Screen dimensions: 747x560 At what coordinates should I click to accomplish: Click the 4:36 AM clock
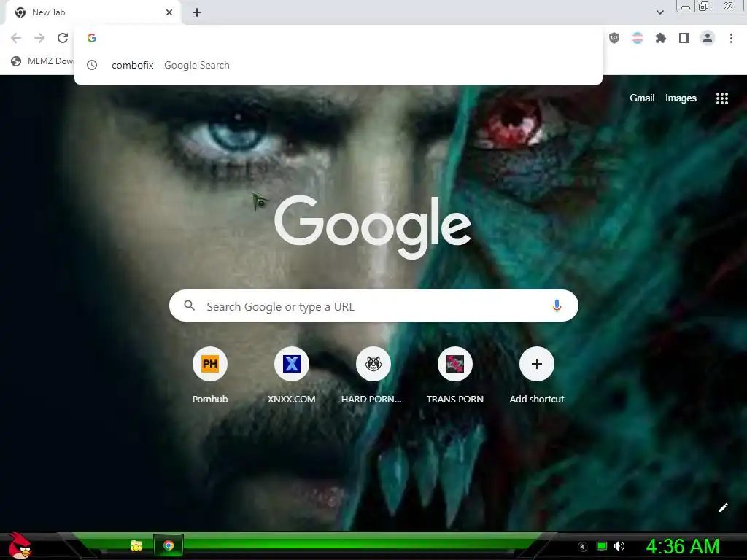click(x=682, y=546)
